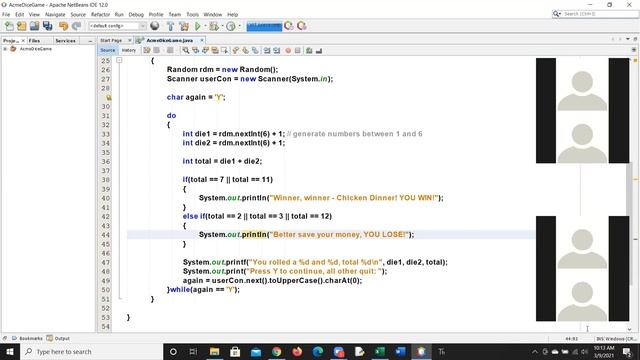Toggle Rectangular Selection in editor toolbar
This screenshot has width=640, height=360.
(x=224, y=51)
